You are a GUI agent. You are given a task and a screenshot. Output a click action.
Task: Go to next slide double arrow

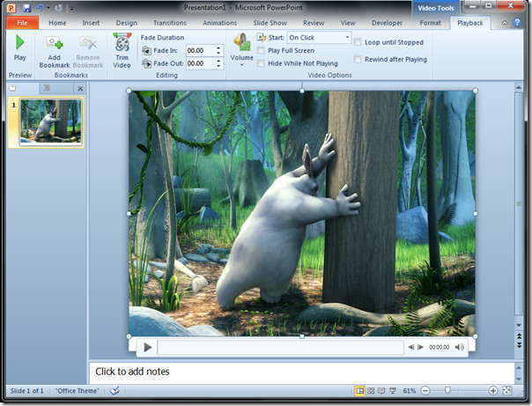(x=519, y=345)
